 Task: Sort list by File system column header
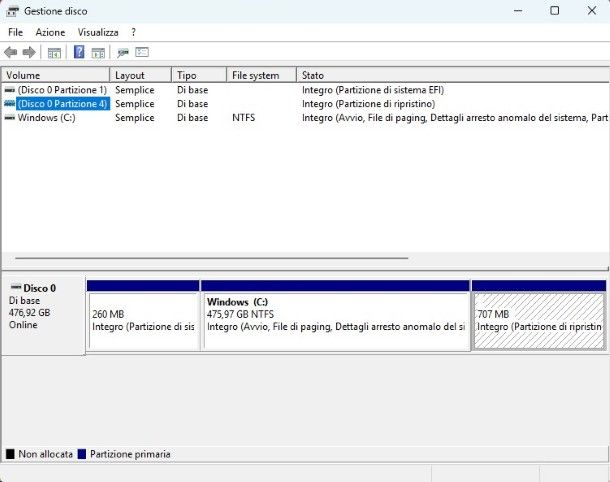pos(260,75)
